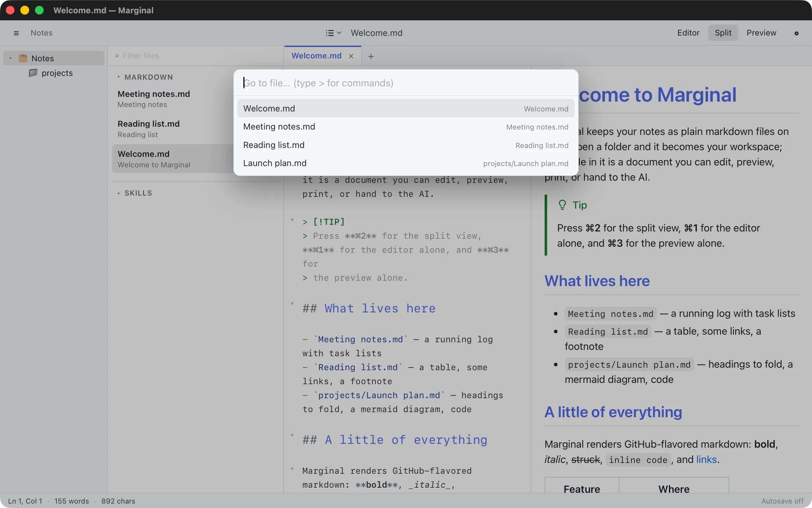This screenshot has width=812, height=508.
Task: Click the Notes breadcrumb in the toolbar
Action: pos(42,33)
